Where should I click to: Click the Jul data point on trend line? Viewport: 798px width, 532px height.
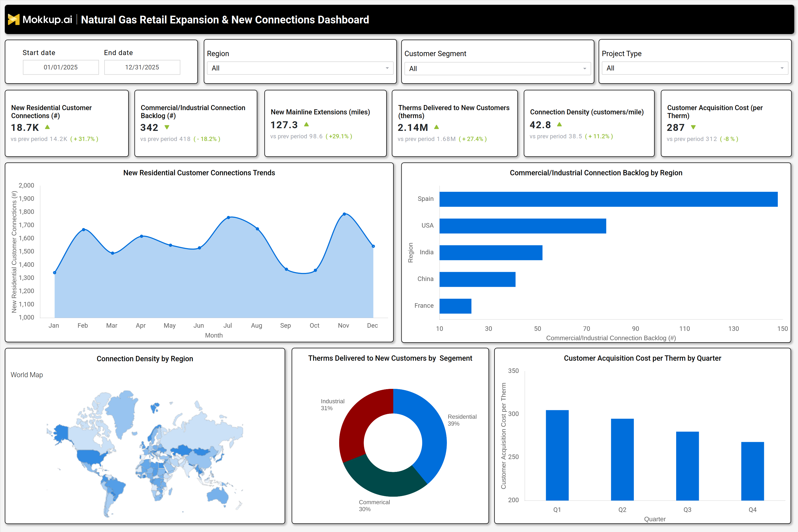(x=228, y=218)
